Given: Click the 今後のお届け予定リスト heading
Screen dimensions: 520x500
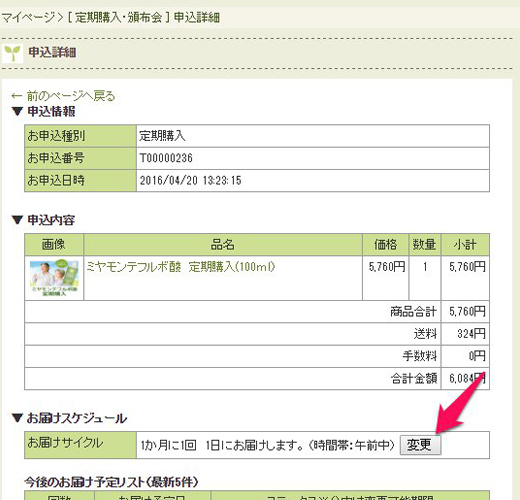Looking at the screenshot, I should (111, 482).
